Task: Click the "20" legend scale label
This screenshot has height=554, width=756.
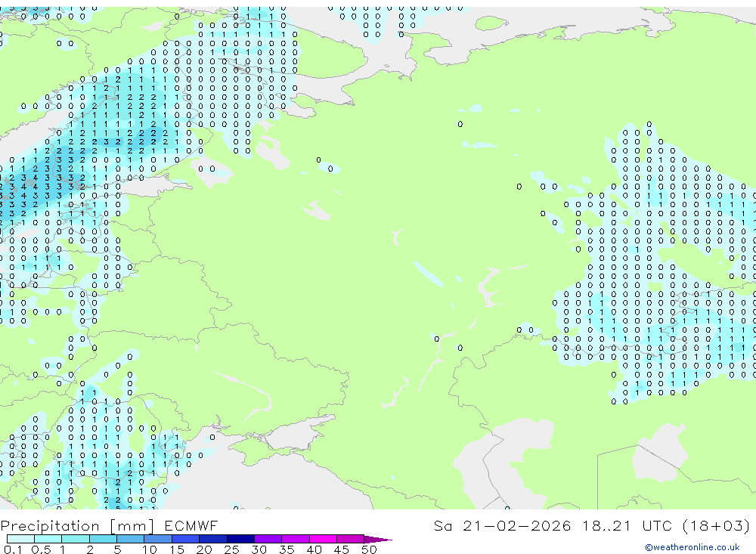Action: click(204, 549)
